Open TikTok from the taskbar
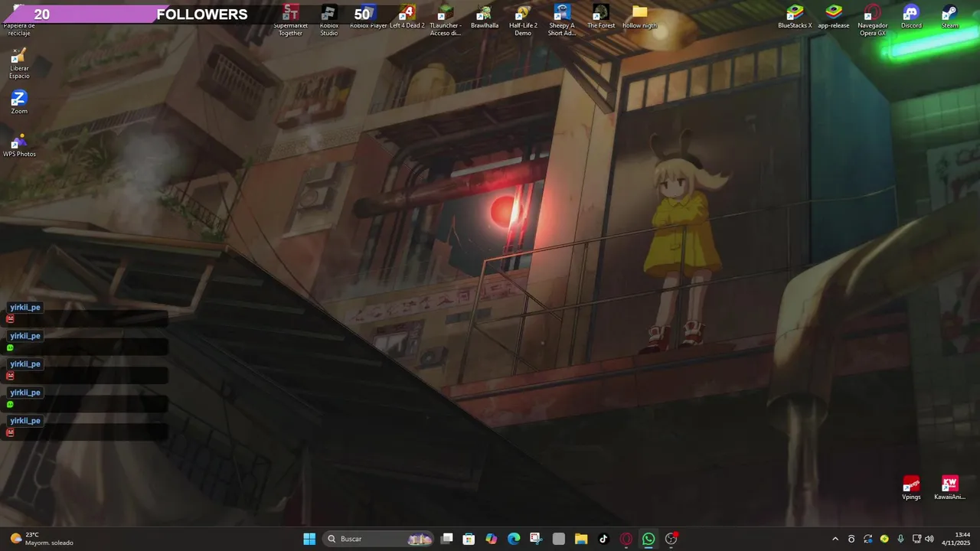The height and width of the screenshot is (551, 980). pyautogui.click(x=603, y=539)
